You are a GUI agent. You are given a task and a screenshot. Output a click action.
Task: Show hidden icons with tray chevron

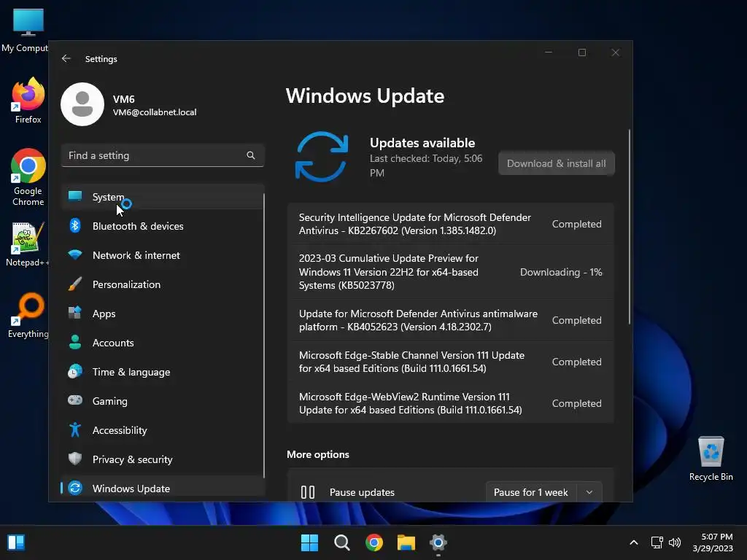coord(634,542)
